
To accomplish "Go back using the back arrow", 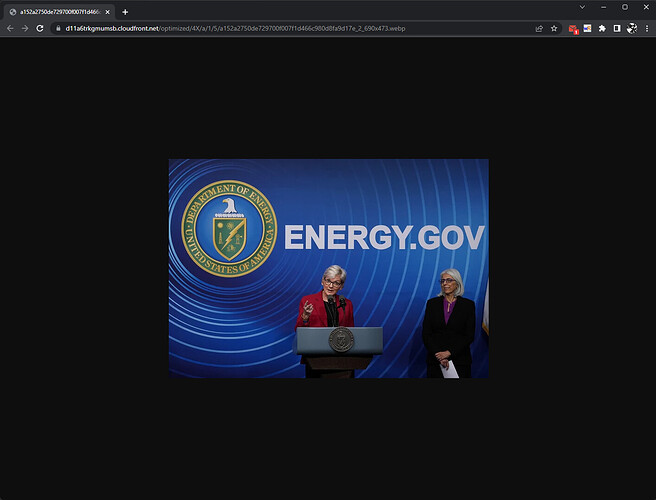I will 10,28.
